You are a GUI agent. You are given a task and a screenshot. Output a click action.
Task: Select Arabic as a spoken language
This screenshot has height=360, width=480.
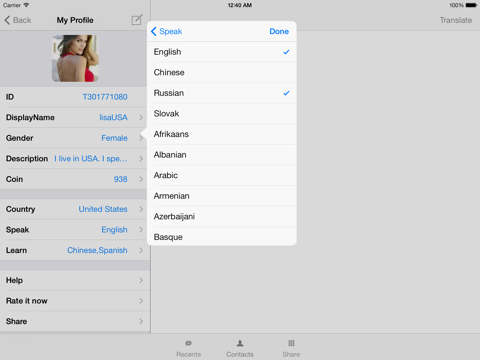point(222,175)
